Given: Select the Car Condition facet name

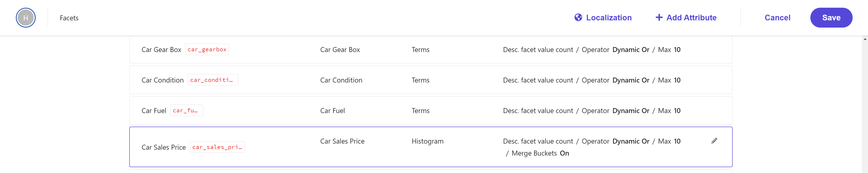Looking at the screenshot, I should click(x=163, y=80).
